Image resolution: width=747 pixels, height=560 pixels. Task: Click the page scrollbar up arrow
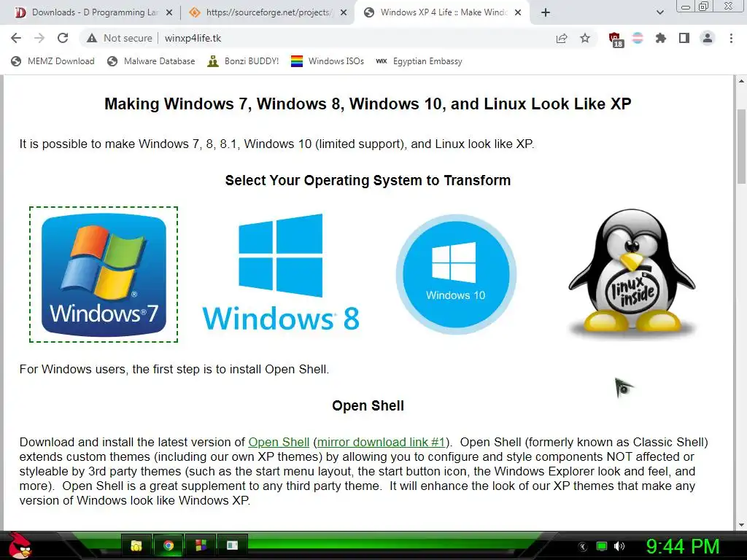click(x=741, y=82)
